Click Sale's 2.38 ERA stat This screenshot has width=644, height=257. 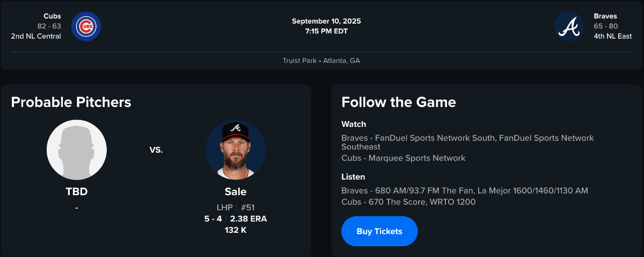248,219
